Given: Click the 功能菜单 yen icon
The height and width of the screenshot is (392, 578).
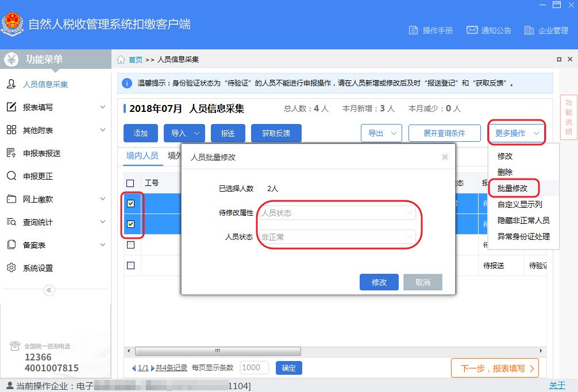Looking at the screenshot, I should 11,59.
